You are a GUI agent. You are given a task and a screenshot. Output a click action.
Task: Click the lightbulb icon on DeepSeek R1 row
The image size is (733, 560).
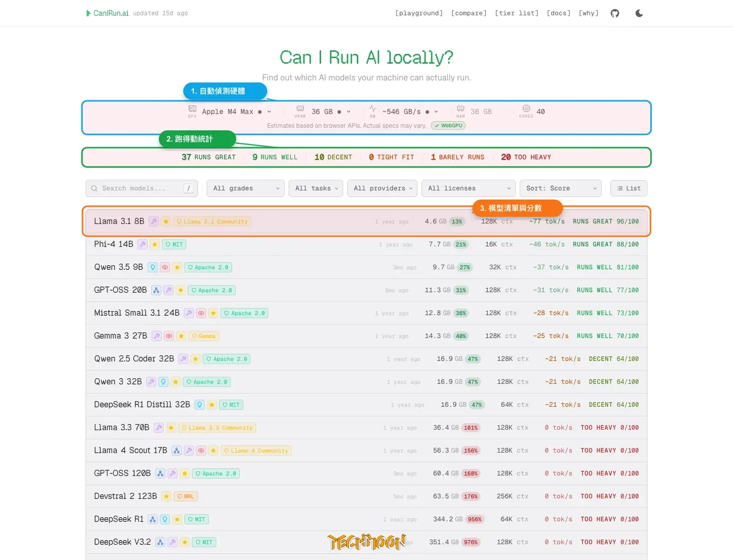click(165, 519)
